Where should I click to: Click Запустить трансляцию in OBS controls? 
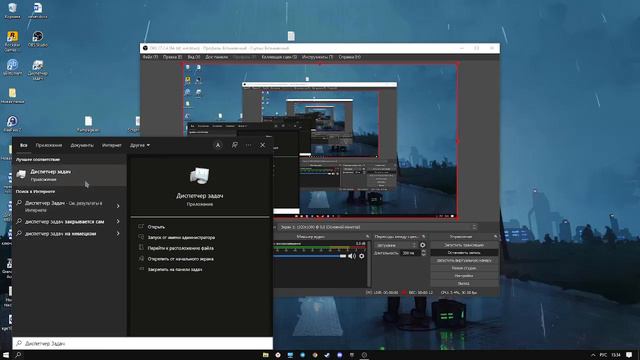coord(464,245)
